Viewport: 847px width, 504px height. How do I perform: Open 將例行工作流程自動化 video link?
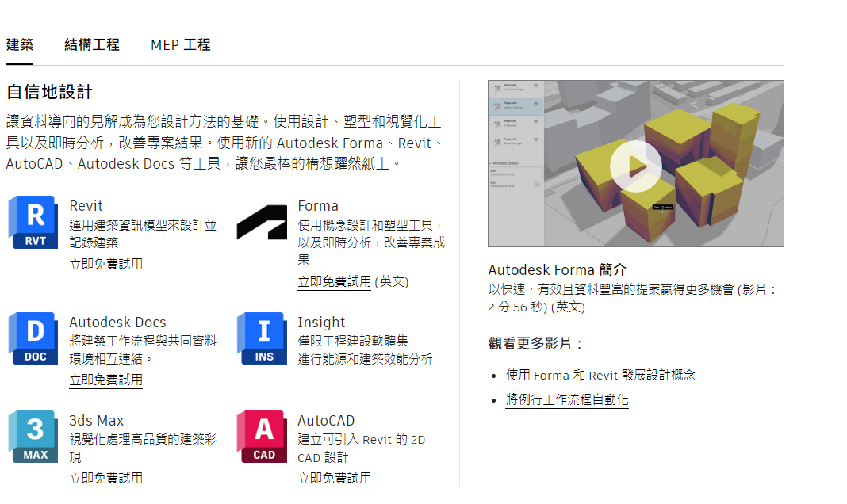(567, 400)
